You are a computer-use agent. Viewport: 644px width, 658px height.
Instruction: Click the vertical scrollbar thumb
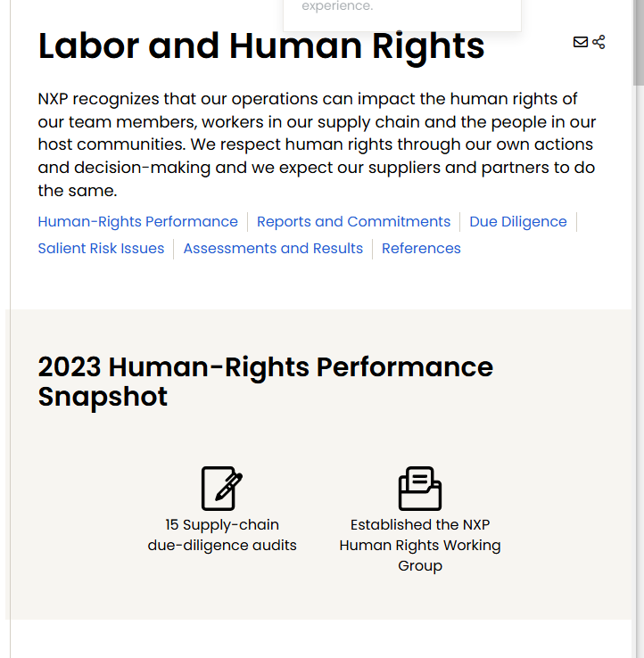pos(638,42)
